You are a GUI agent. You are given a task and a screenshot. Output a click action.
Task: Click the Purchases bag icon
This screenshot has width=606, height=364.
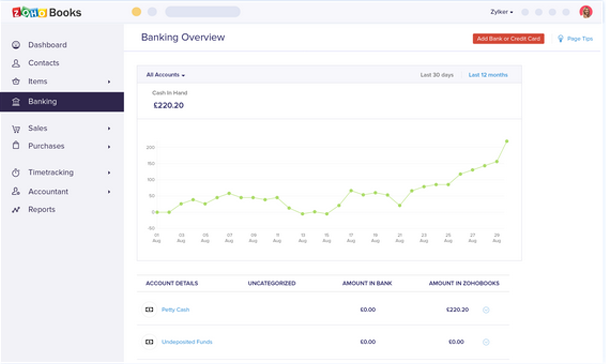[x=16, y=146]
